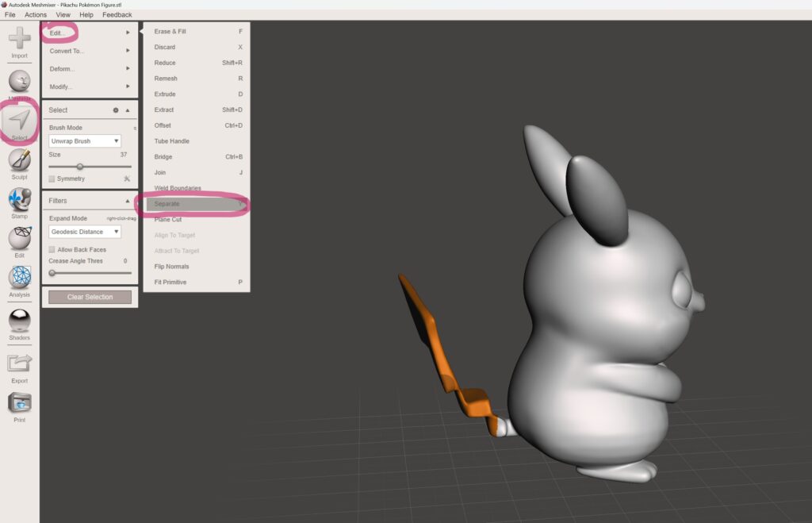Click the Import tool icon
The image size is (812, 523).
coord(20,40)
